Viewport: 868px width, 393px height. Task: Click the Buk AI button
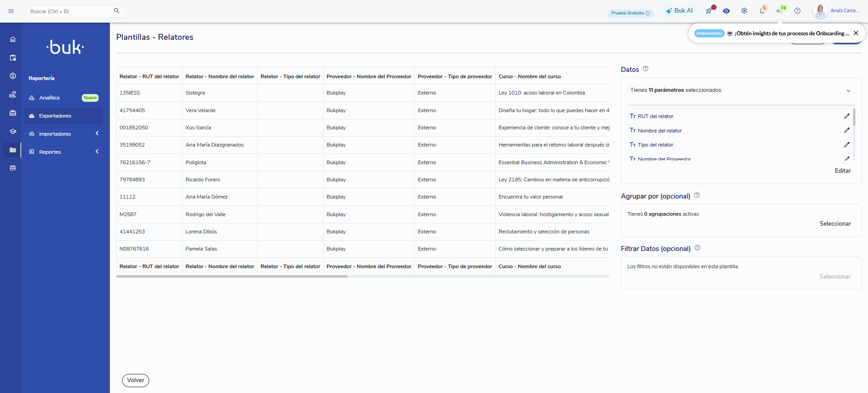679,11
